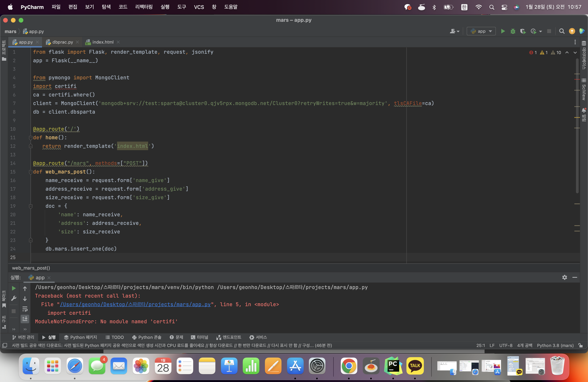Open the Notifications bell on right sidebar
The height and width of the screenshot is (382, 588).
click(x=584, y=115)
